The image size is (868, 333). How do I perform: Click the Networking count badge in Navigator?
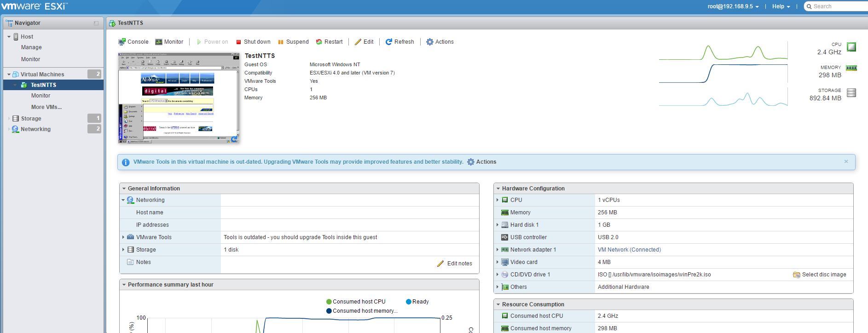pos(94,129)
